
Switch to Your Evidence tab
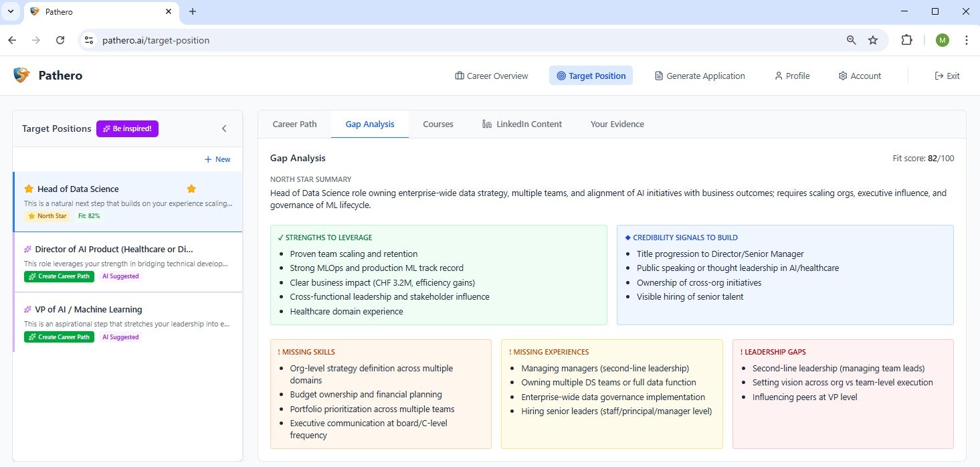(617, 124)
